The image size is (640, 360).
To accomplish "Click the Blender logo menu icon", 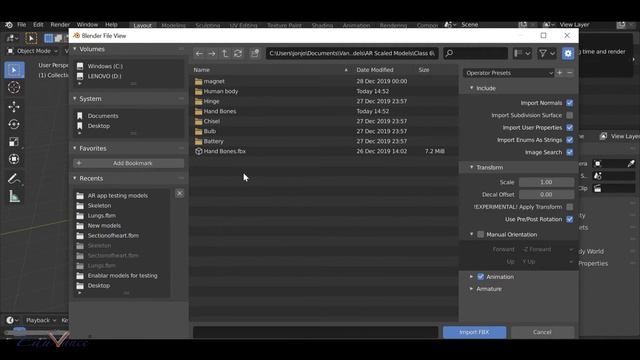I will [x=9, y=25].
